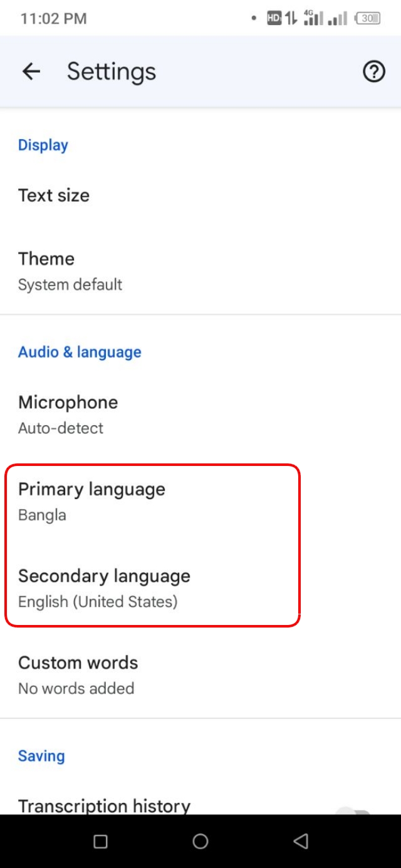401x868 pixels.
Task: Open Custom words with no words added
Action: coord(78,674)
